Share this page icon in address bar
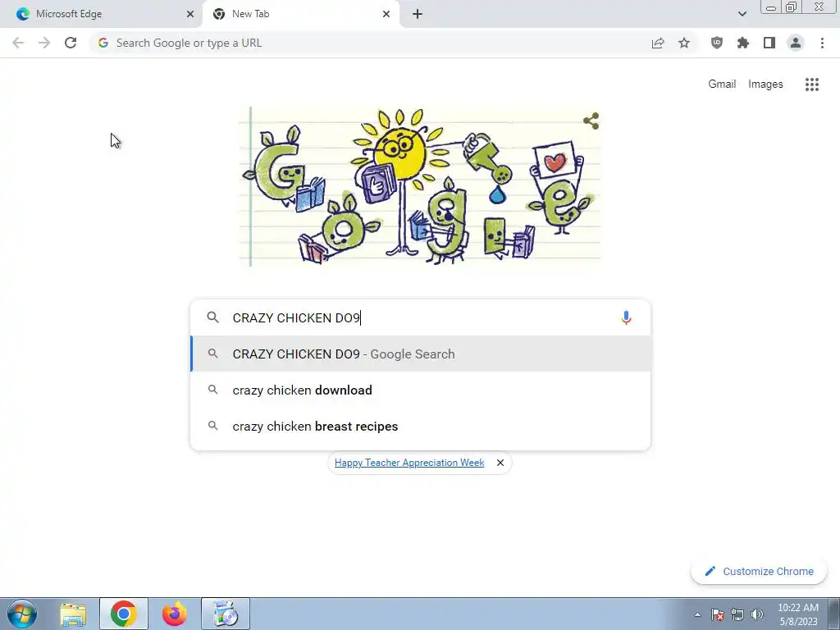The image size is (840, 630). [658, 43]
